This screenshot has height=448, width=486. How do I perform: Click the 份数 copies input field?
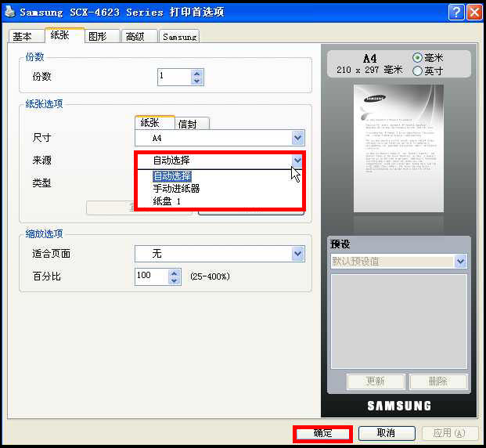[x=174, y=77]
